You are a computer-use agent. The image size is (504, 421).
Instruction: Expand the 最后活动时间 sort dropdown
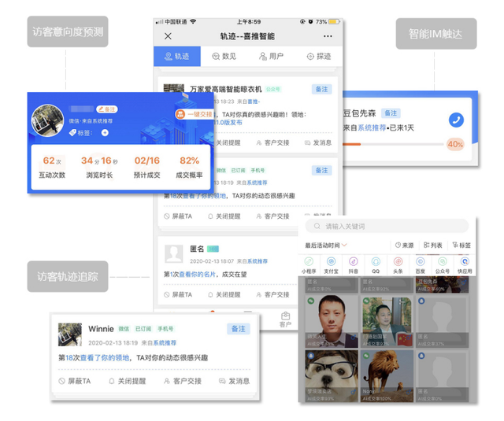[x=326, y=246]
